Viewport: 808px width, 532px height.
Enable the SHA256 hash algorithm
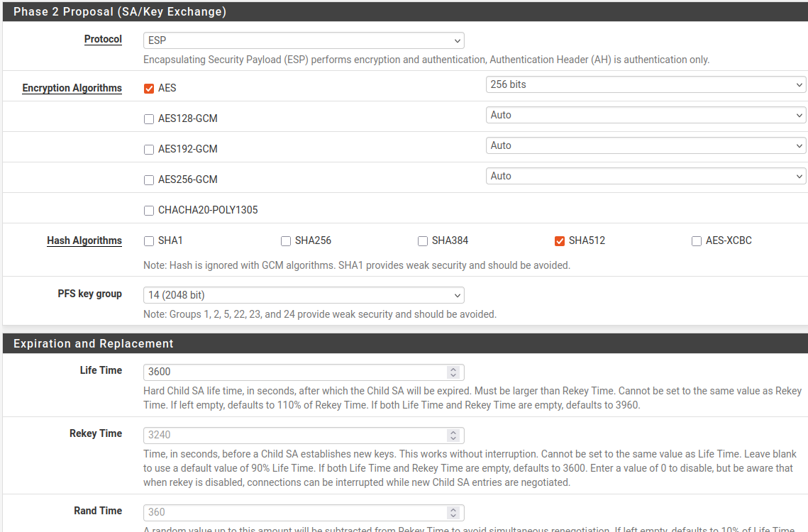pos(285,241)
